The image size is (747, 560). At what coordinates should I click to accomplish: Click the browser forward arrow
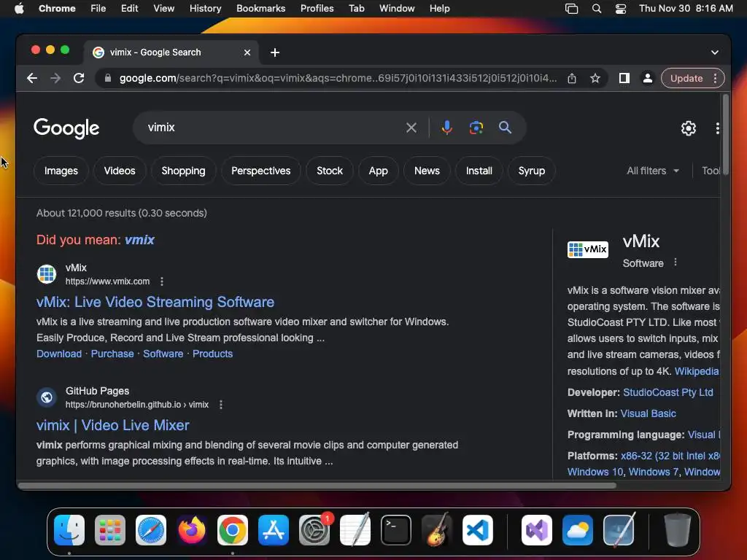click(x=55, y=78)
